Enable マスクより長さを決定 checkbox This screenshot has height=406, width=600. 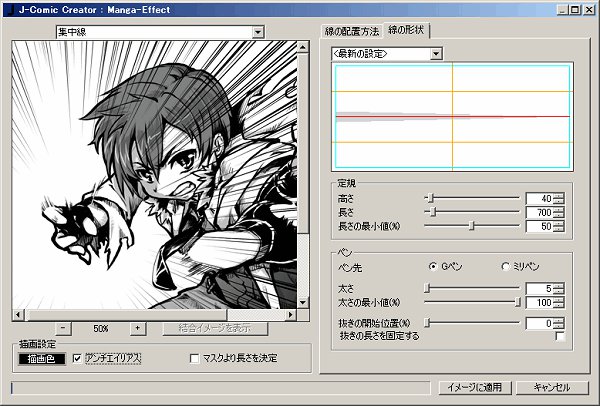(x=194, y=359)
